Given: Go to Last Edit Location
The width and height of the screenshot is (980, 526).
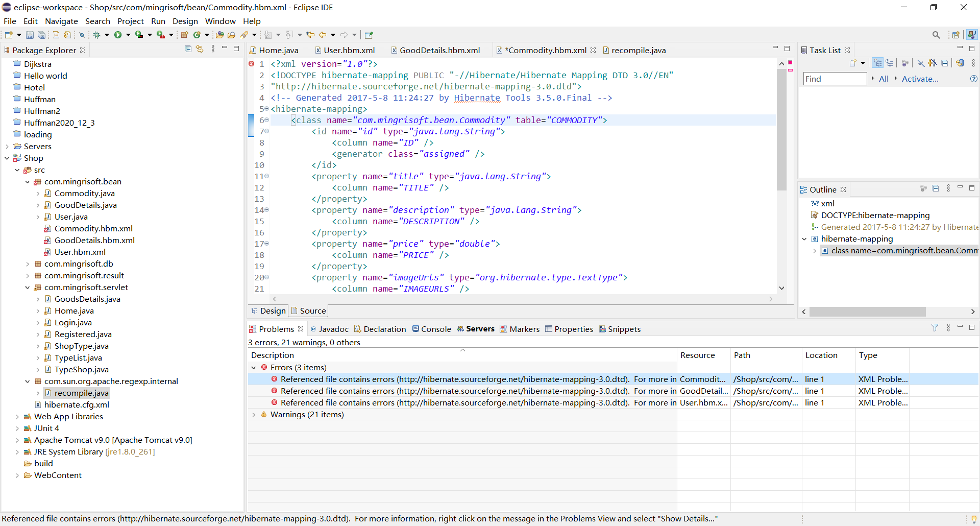Looking at the screenshot, I should (x=310, y=35).
